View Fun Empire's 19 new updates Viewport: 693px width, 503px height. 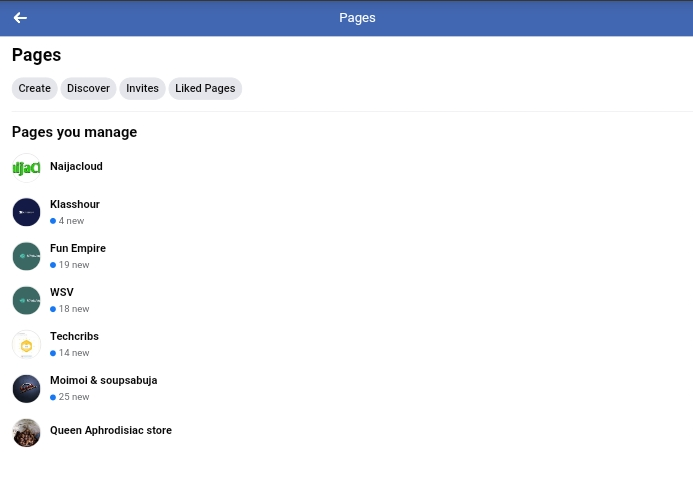(70, 265)
